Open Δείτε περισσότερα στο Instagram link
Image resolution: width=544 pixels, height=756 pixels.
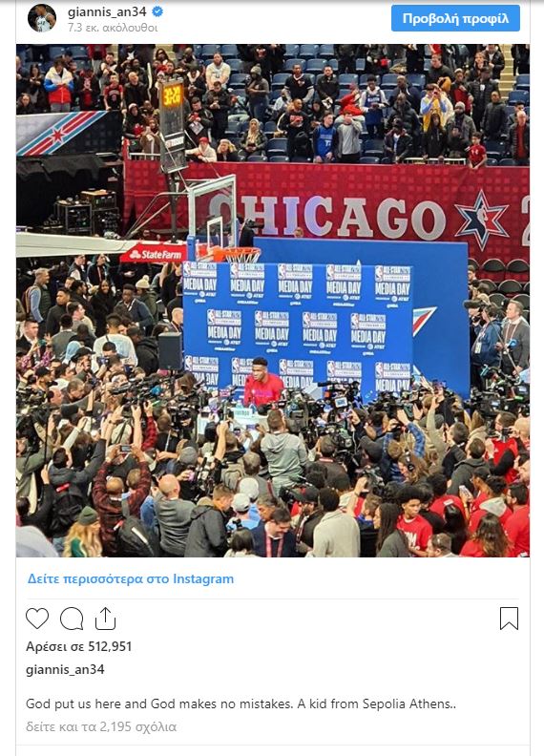tap(130, 578)
